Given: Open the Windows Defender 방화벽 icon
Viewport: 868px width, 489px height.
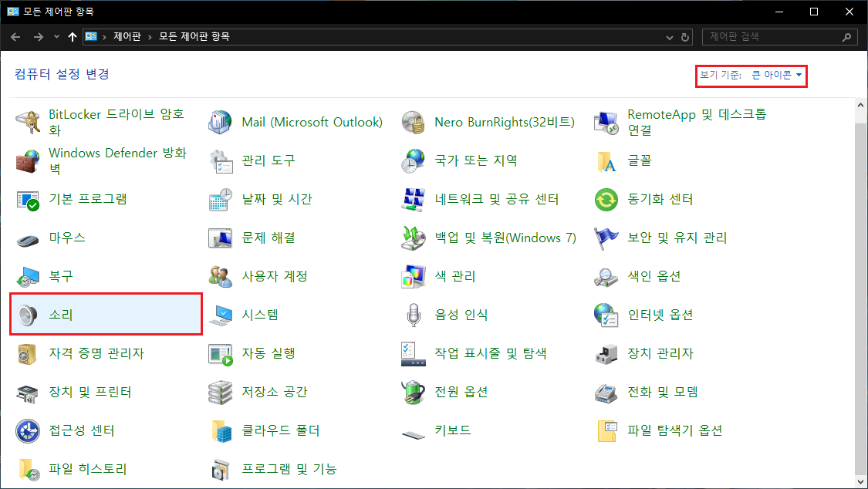Looking at the screenshot, I should coord(29,160).
